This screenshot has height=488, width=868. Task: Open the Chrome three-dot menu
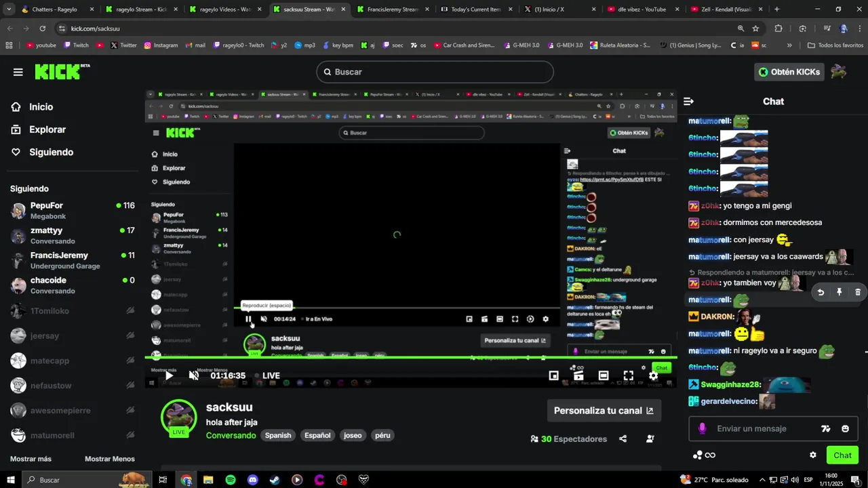click(x=860, y=28)
